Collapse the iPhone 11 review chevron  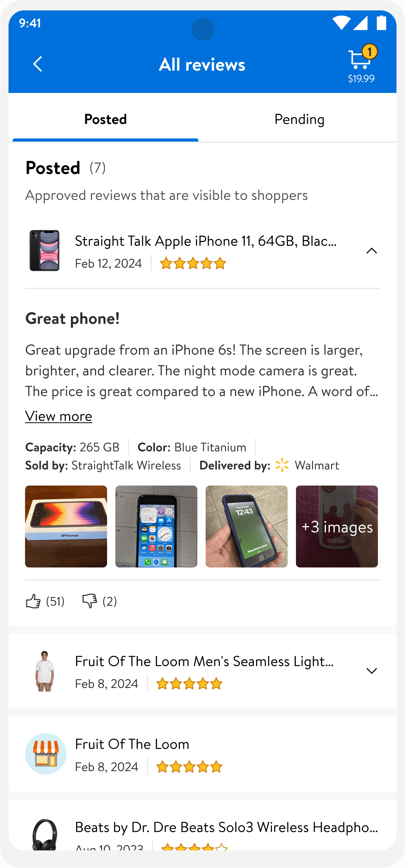pos(372,251)
